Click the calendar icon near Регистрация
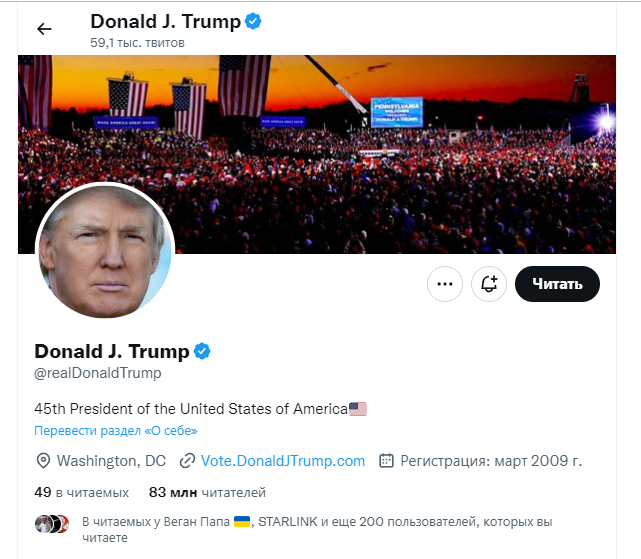641x559 pixels. pyautogui.click(x=386, y=461)
